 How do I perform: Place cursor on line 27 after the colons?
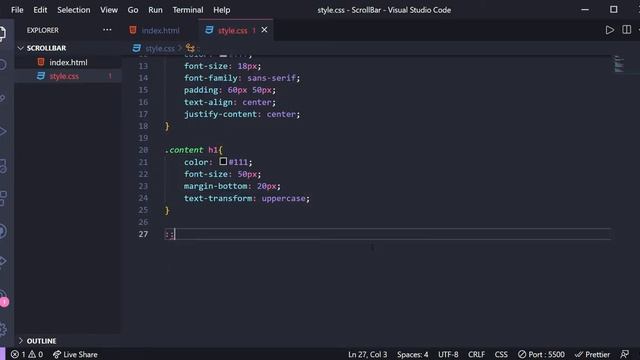175,234
